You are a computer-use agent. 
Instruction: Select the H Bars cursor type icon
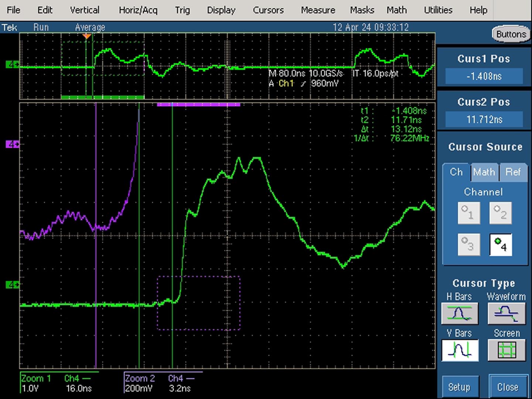[459, 314]
